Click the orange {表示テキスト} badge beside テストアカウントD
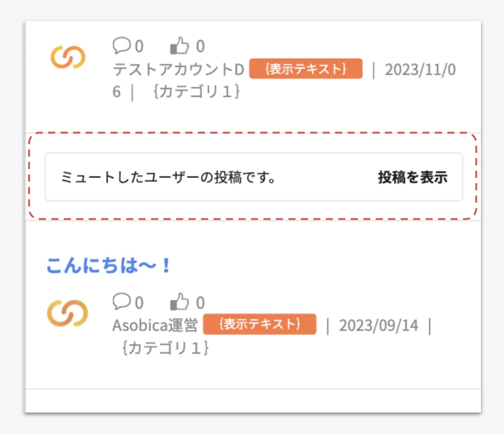The image size is (504, 434). [x=306, y=69]
